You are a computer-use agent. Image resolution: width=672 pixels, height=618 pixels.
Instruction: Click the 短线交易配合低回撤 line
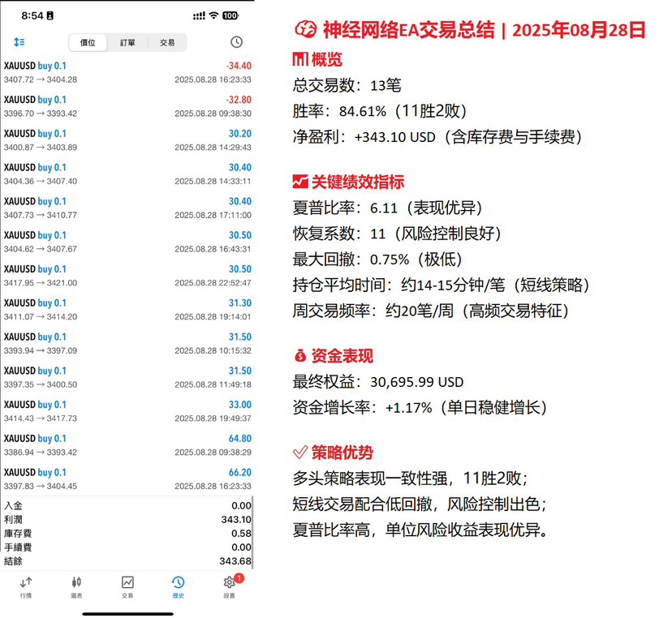click(x=420, y=504)
